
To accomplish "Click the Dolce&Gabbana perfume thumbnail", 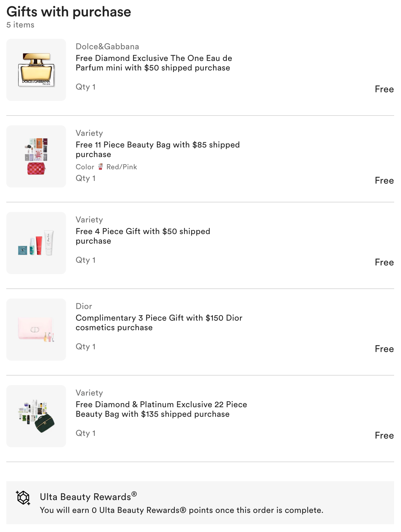I will 36,70.
